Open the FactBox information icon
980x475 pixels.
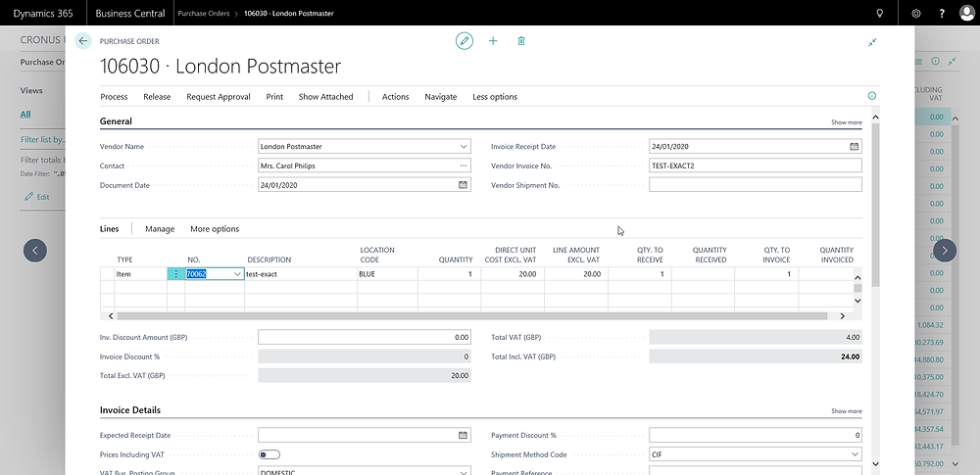(x=872, y=96)
